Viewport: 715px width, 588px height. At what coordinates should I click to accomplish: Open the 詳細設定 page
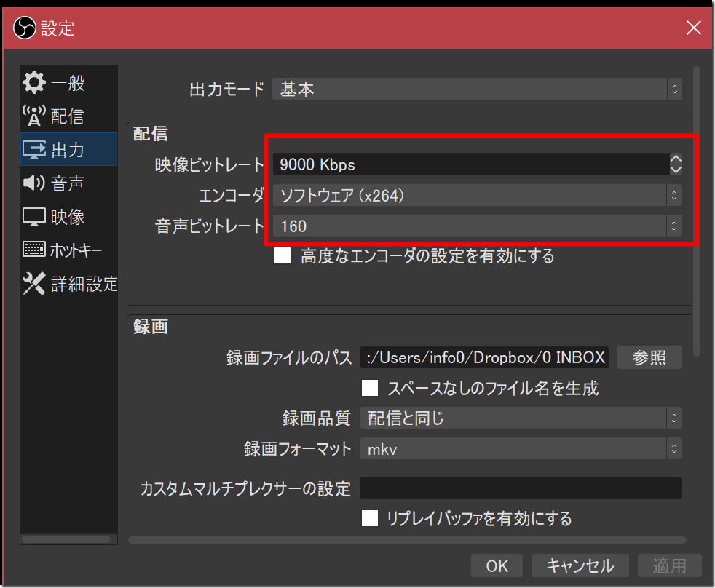[69, 284]
